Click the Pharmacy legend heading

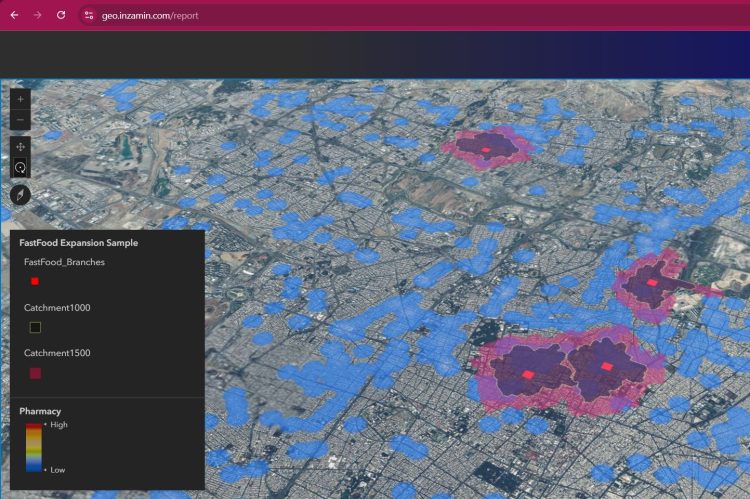coord(40,411)
